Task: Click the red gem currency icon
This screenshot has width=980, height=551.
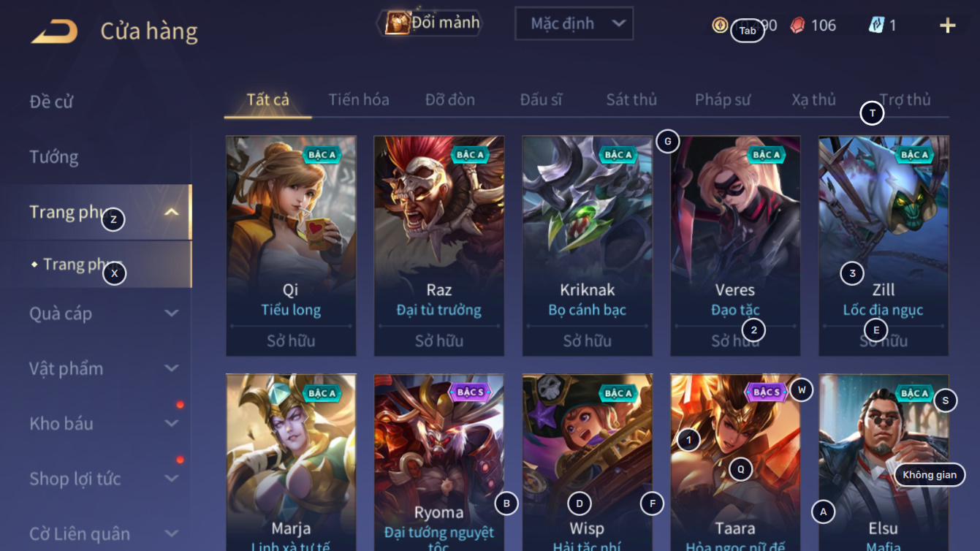Action: 797,26
